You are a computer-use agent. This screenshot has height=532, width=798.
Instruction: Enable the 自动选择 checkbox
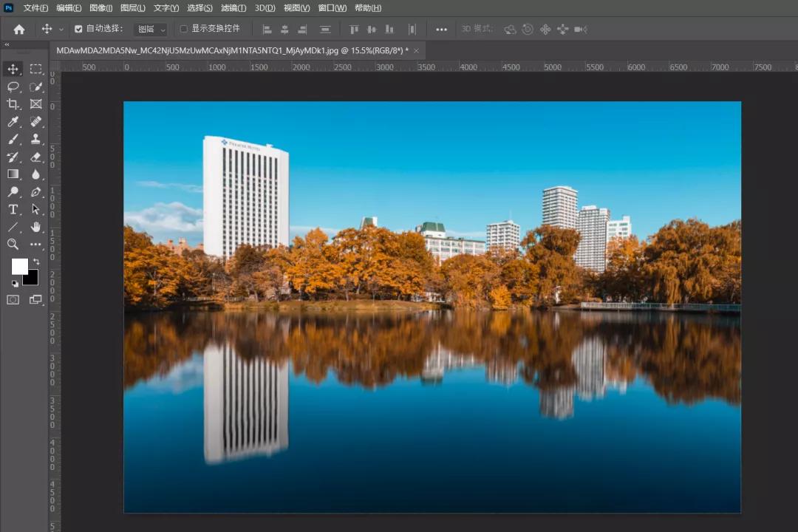(x=78, y=29)
